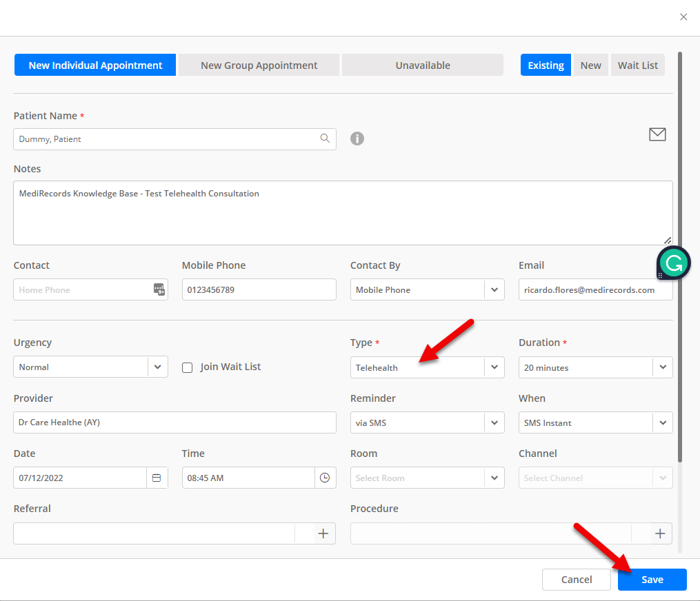Screen dimensions: 700x601
Task: Open the Time clock picker icon
Action: coord(325,478)
